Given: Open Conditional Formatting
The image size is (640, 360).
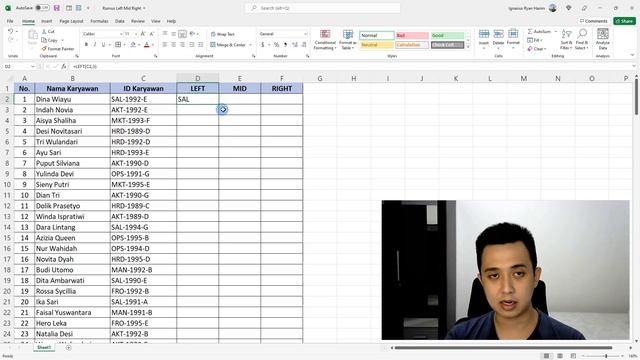Looking at the screenshot, I should [325, 40].
